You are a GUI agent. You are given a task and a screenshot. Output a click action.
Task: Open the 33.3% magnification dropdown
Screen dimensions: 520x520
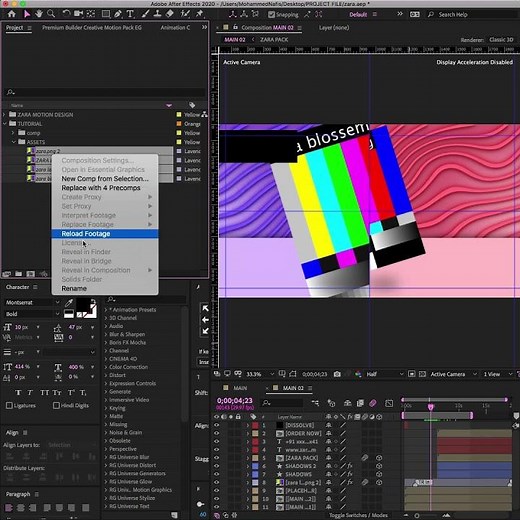(260, 374)
